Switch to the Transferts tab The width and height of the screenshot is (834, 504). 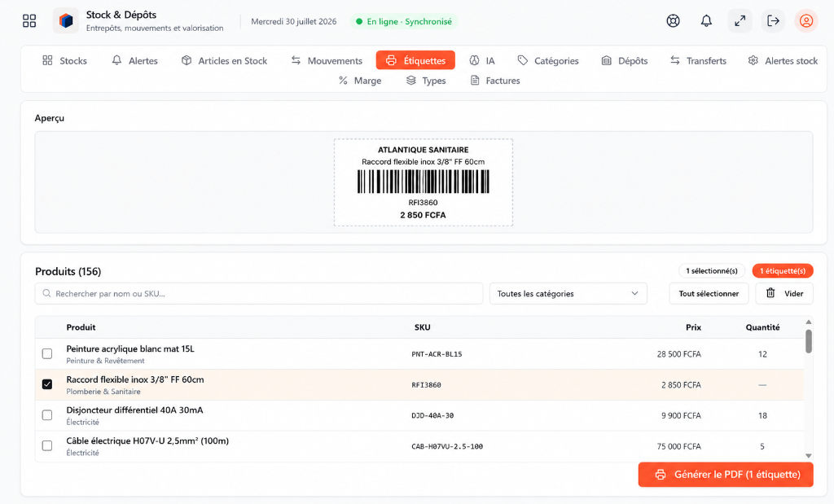coord(698,60)
